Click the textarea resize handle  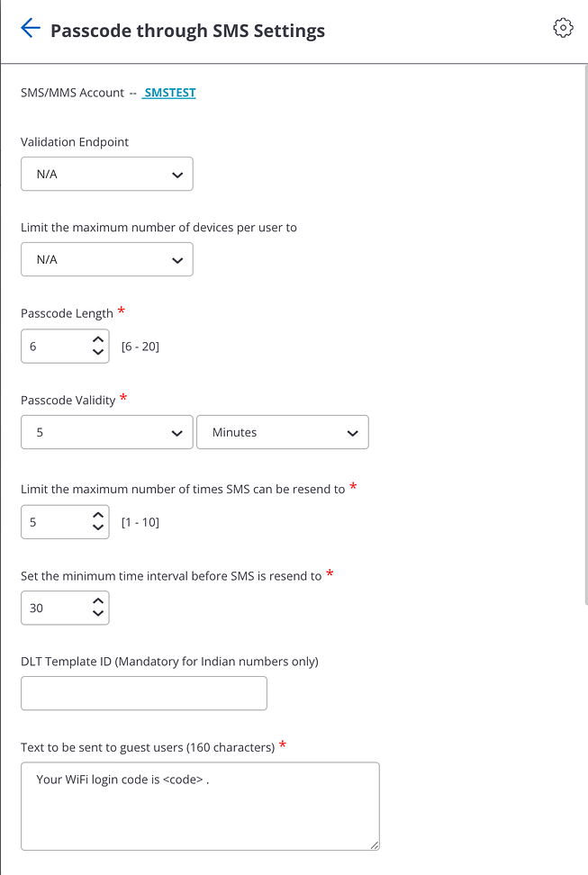pos(375,845)
